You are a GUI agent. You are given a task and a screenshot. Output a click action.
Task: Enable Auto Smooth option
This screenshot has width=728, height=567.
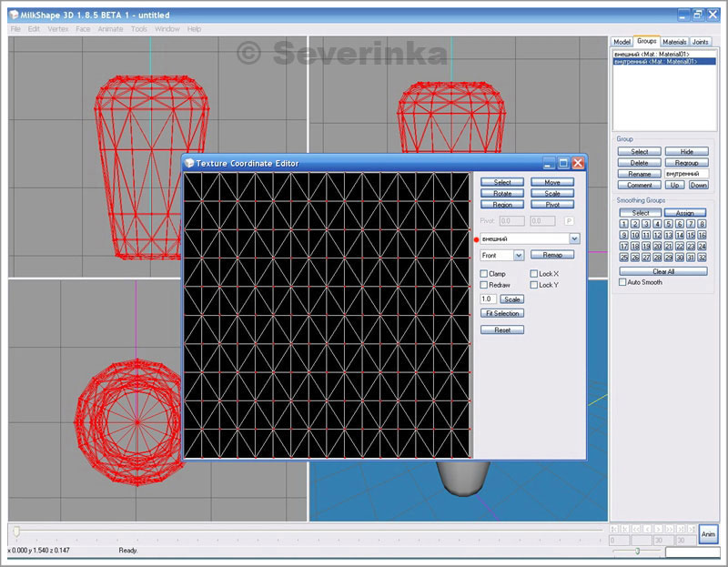tap(622, 282)
